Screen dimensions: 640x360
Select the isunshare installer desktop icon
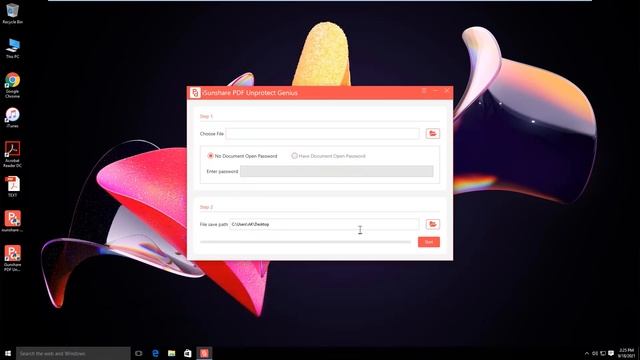[x=13, y=221]
